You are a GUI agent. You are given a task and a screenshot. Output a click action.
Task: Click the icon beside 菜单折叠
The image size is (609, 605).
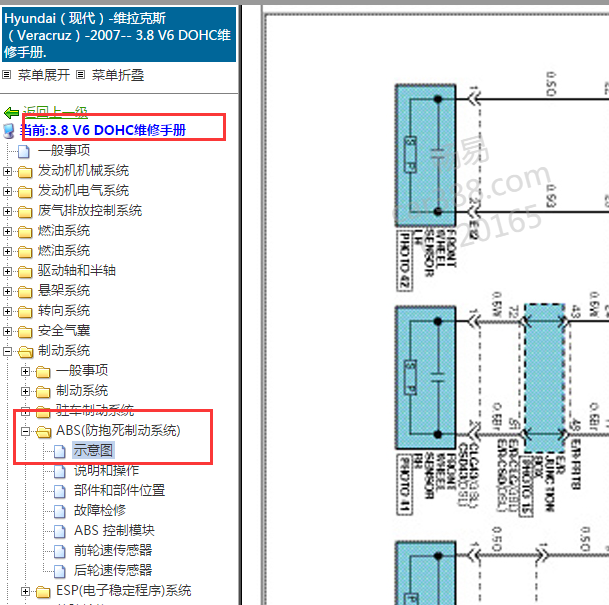tap(80, 75)
